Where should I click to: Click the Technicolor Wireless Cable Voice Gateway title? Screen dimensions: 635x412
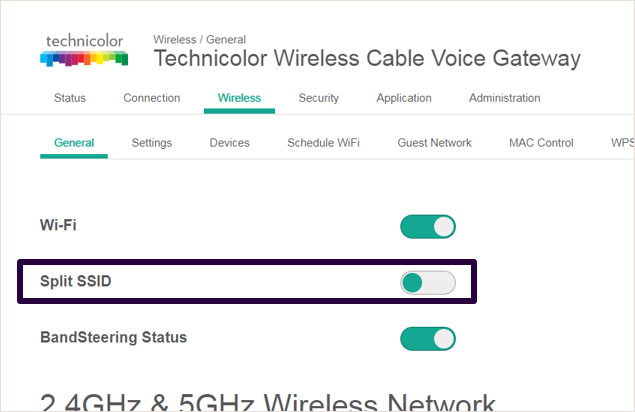(x=366, y=58)
